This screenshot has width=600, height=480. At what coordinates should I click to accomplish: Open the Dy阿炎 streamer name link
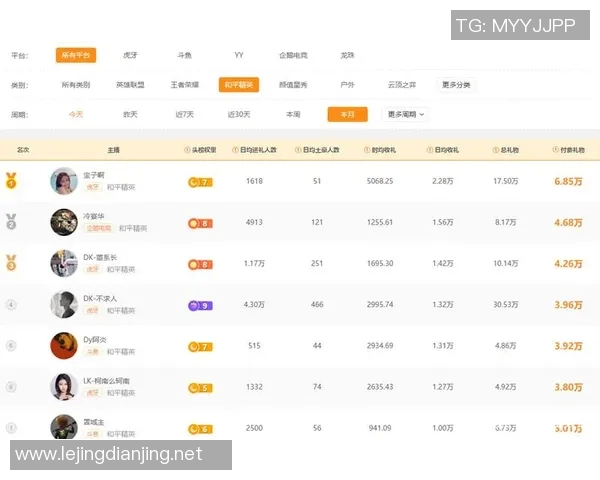(x=95, y=340)
